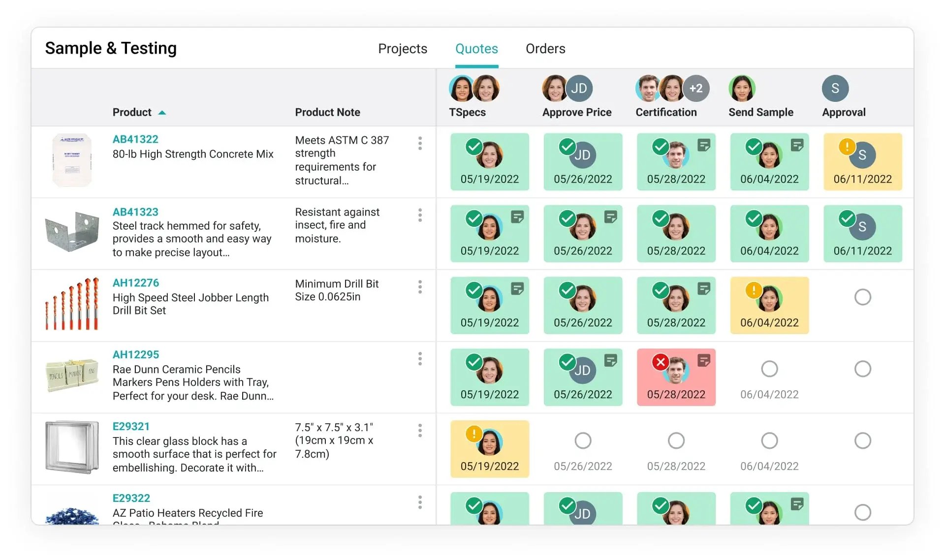Open note icon on AH12295 rejected Certification cell
945x560 pixels.
[704, 360]
